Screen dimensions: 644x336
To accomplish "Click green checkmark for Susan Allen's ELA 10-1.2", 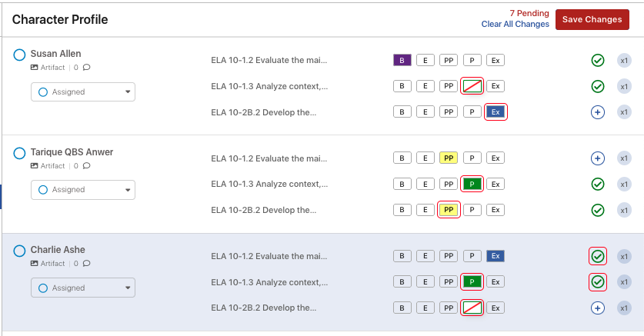I will click(598, 60).
